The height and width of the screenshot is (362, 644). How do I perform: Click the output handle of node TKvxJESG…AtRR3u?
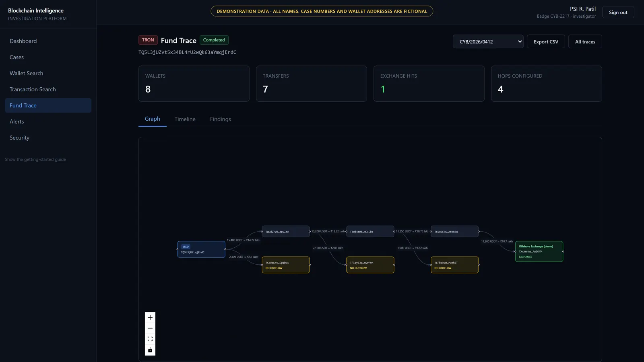[x=479, y=231]
